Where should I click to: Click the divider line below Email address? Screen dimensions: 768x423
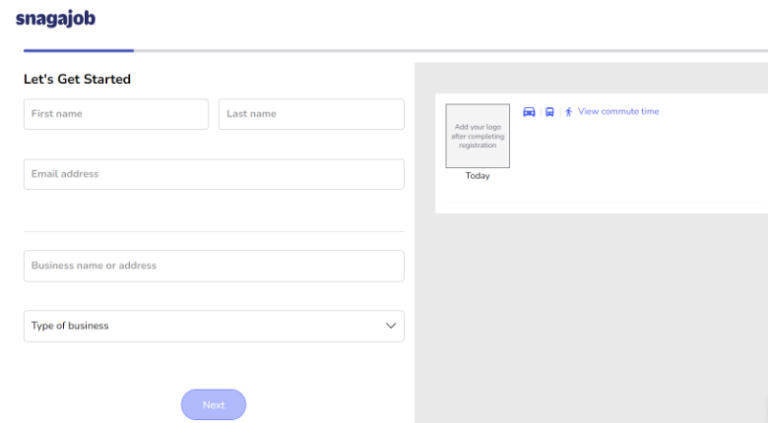click(x=213, y=232)
